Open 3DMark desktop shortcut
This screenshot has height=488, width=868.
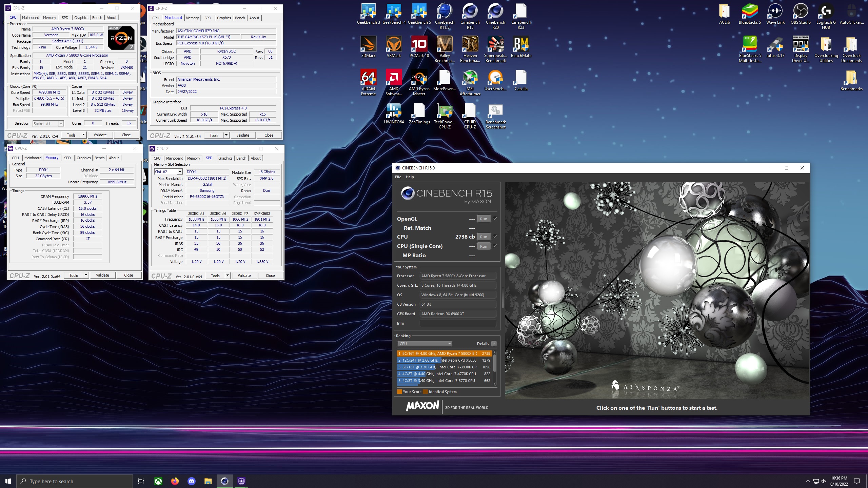368,47
